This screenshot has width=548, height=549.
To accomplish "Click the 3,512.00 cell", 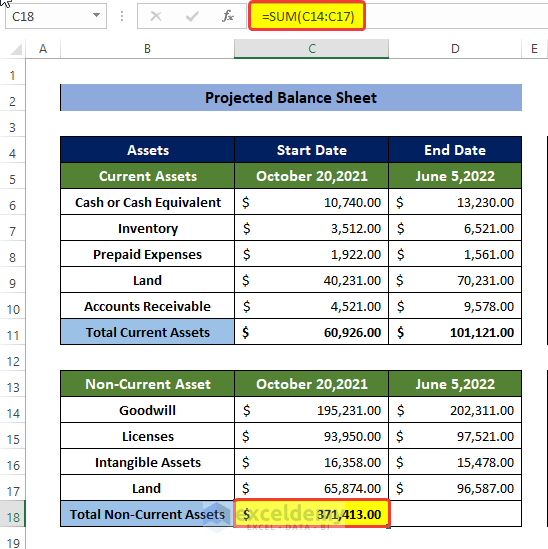I will coord(311,228).
